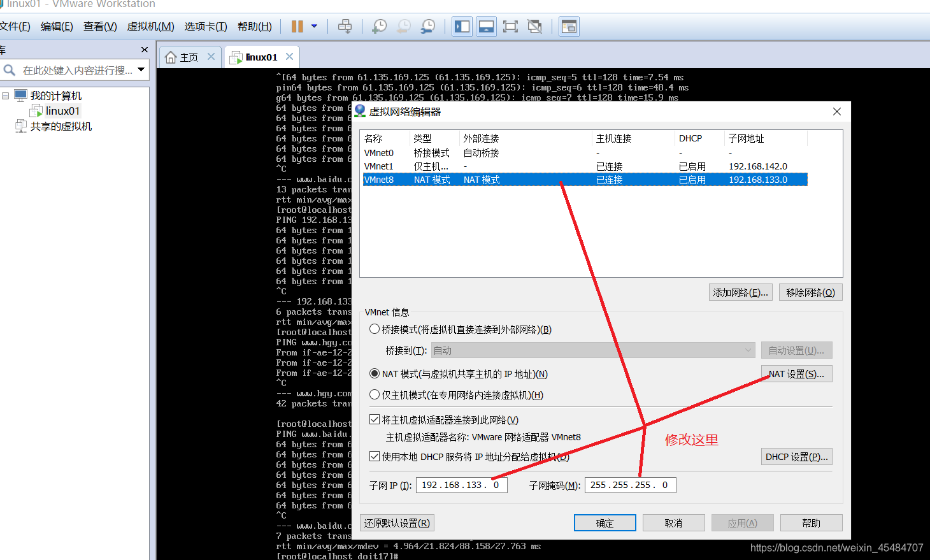The width and height of the screenshot is (930, 560).
Task: Close the linux01 tab
Action: [x=289, y=57]
